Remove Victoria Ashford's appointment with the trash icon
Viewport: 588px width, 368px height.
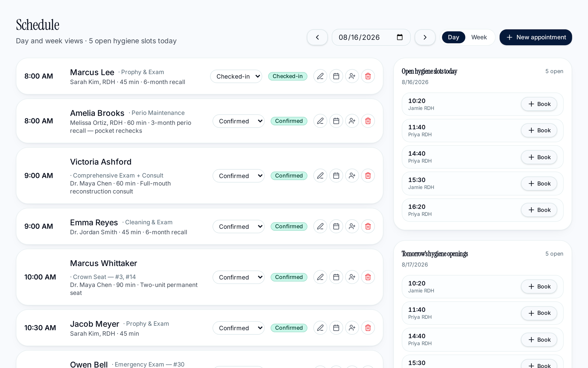(368, 176)
